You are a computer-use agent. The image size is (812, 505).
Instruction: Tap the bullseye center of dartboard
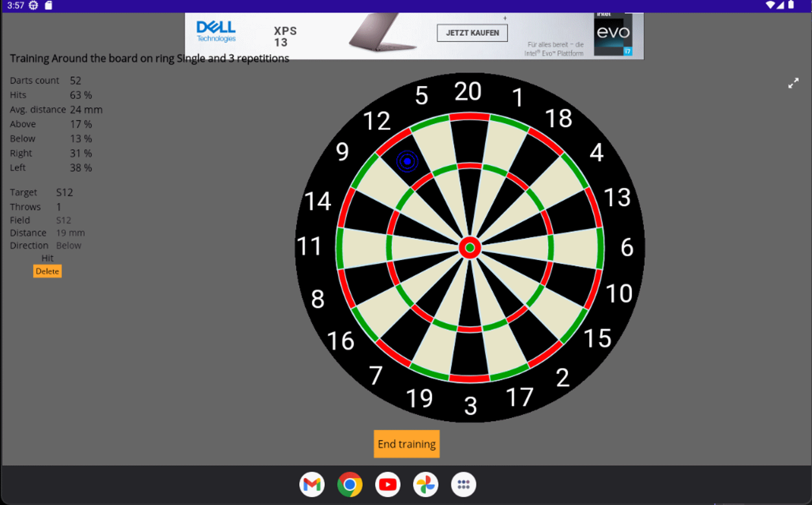(x=470, y=248)
